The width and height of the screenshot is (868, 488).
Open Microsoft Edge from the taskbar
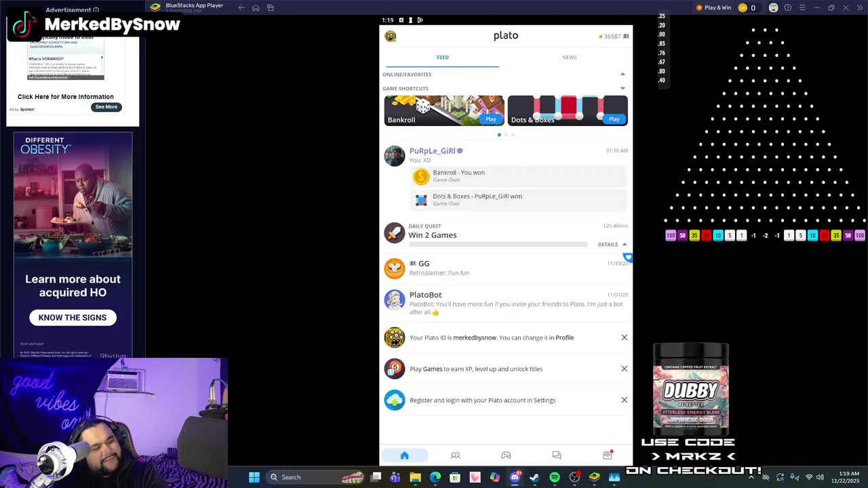point(435,477)
